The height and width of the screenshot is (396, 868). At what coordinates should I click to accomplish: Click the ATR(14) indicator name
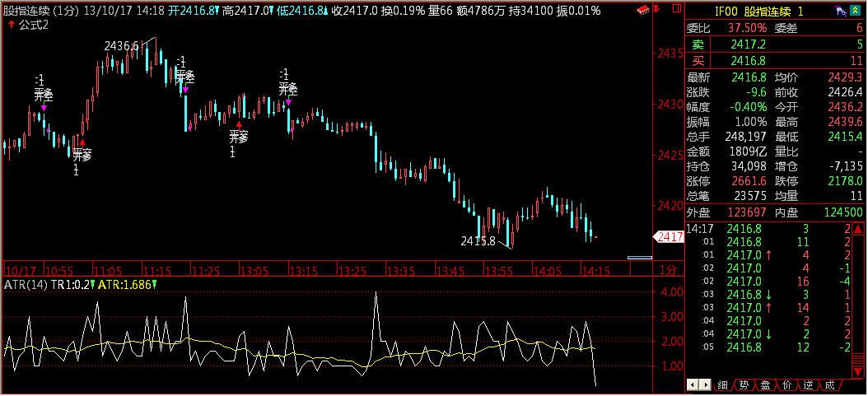click(x=26, y=284)
